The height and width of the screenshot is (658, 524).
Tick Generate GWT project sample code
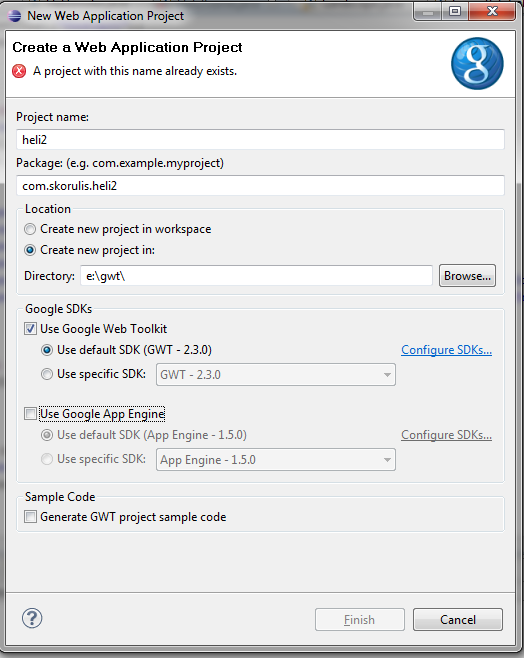[x=30, y=517]
